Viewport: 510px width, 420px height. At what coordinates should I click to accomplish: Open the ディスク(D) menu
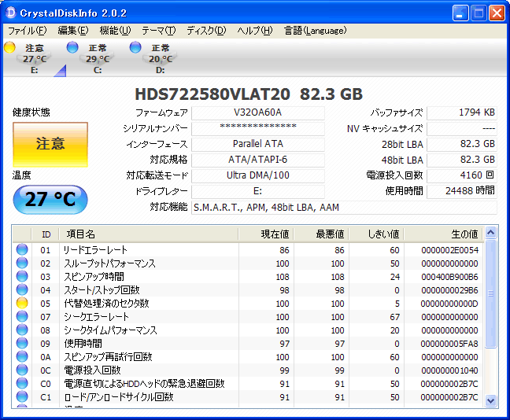[x=206, y=31]
